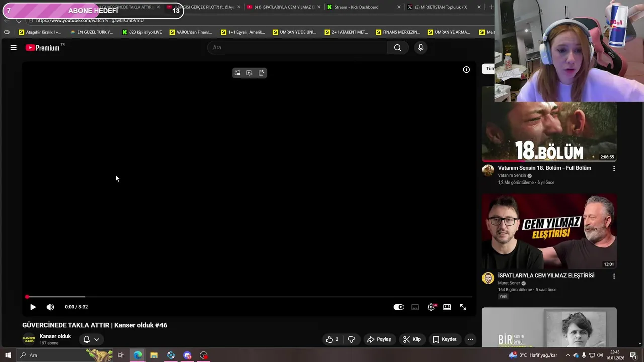This screenshot has height=362, width=644.
Task: Play the video
Action: (x=33, y=307)
